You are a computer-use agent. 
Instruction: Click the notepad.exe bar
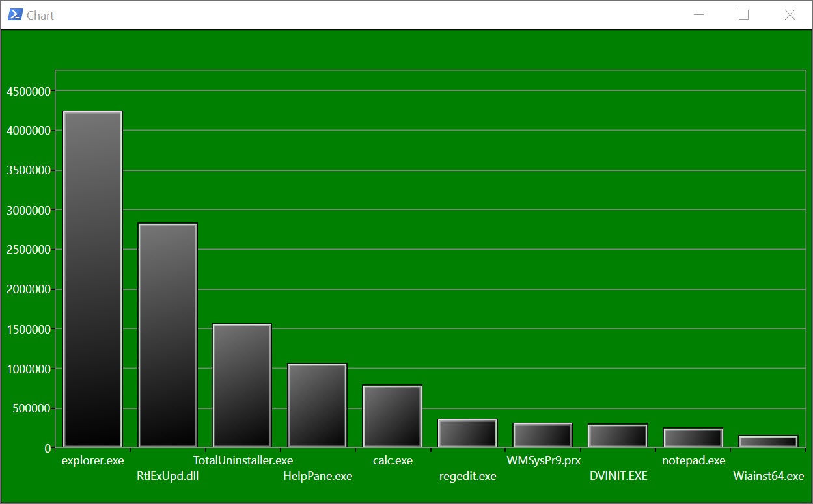(x=693, y=438)
